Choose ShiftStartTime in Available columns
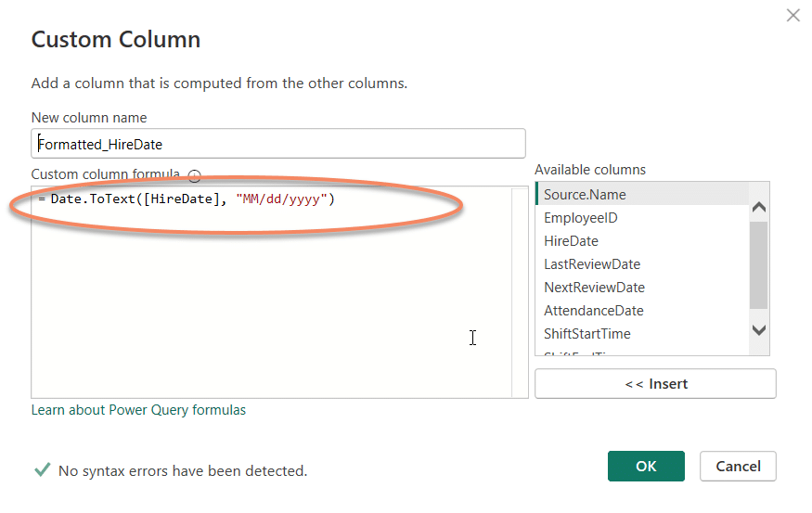 tap(587, 334)
